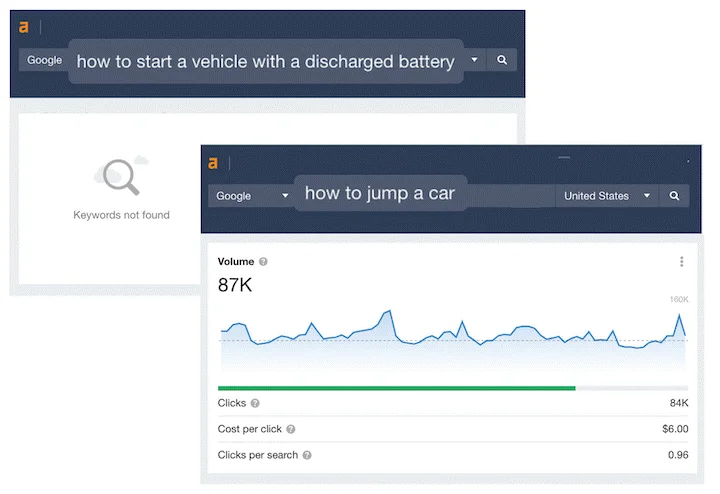This screenshot has height=494, width=720.
Task: Open help tooltip beside Volume
Action: coord(263,262)
